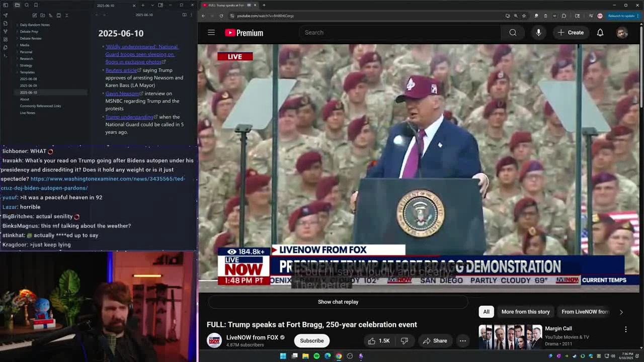Expand Debate Prep folder
Viewport: 644px width, 362px height.
click(x=29, y=31)
